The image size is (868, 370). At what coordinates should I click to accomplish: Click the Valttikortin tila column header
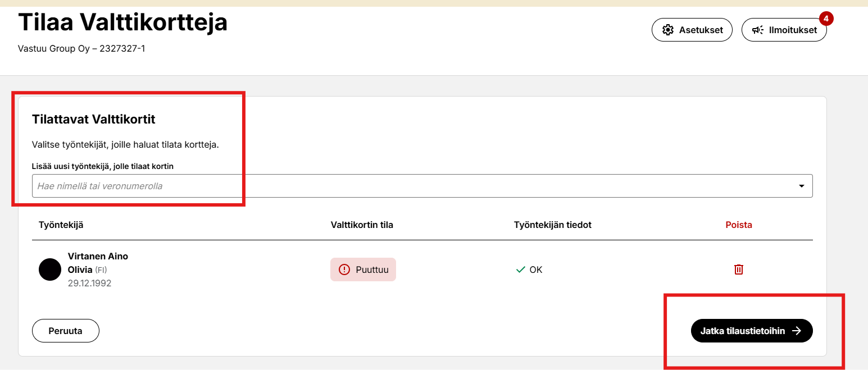(362, 225)
